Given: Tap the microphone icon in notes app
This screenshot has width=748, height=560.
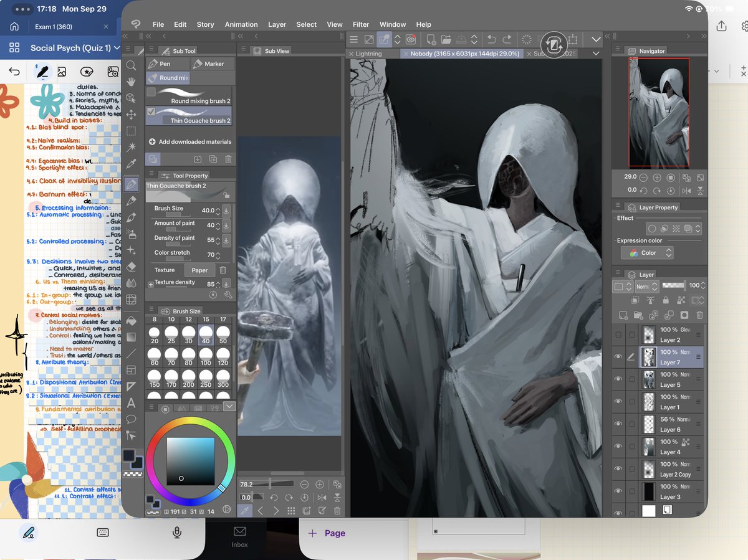Looking at the screenshot, I should coord(177,533).
